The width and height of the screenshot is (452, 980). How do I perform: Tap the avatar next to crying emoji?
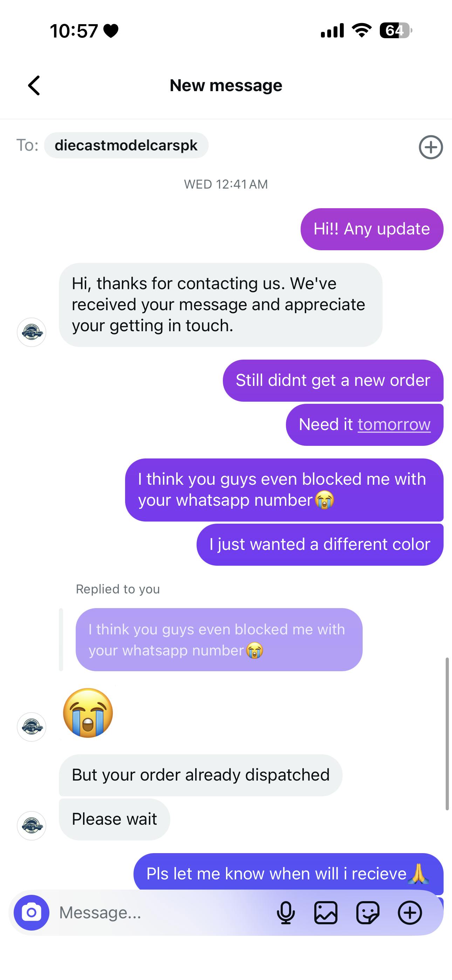pos(32,727)
